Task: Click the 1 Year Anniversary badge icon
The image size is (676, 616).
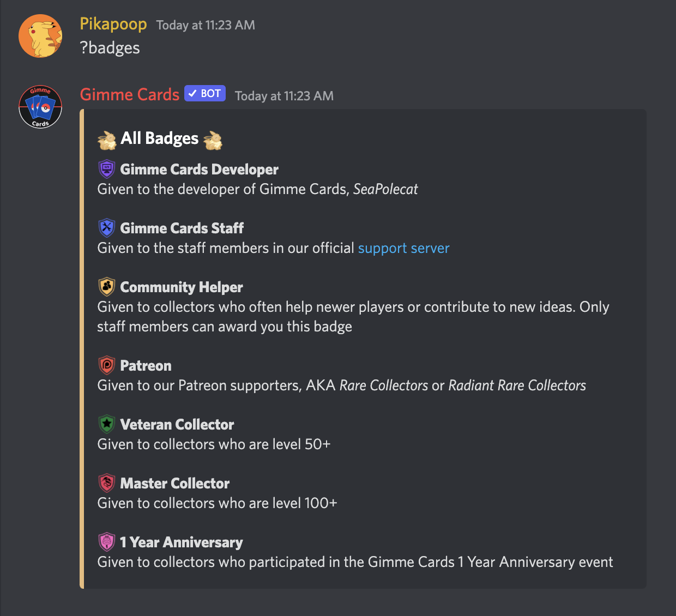Action: coord(106,542)
